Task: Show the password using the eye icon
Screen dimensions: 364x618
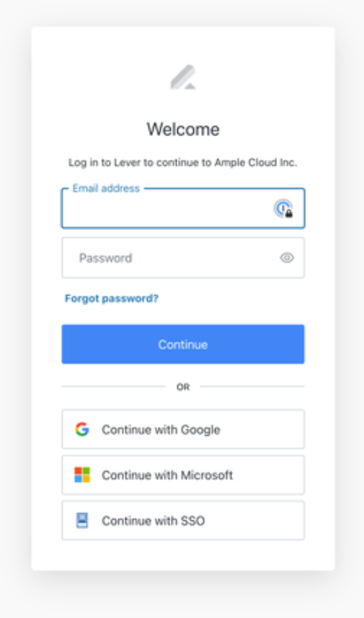Action: (287, 257)
